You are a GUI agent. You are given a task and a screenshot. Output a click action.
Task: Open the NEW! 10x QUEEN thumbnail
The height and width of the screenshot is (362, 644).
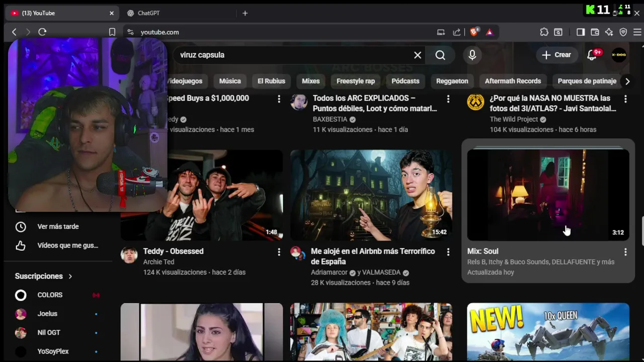[x=548, y=332]
